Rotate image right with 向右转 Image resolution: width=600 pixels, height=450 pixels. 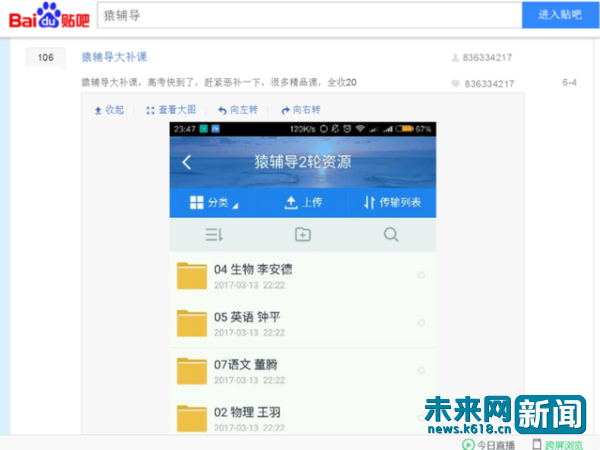[301, 110]
